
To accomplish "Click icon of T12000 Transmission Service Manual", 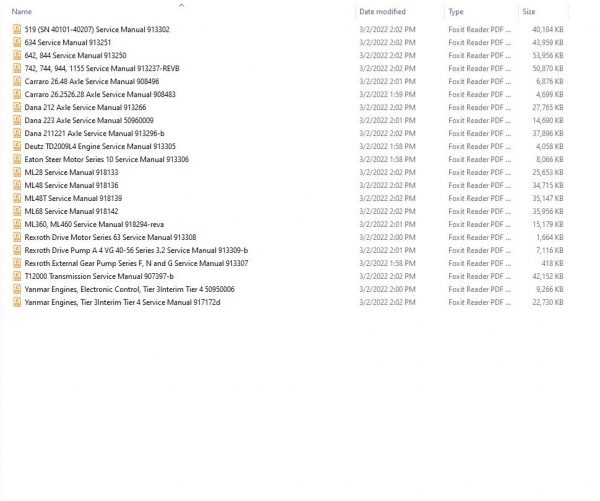I will pos(17,277).
